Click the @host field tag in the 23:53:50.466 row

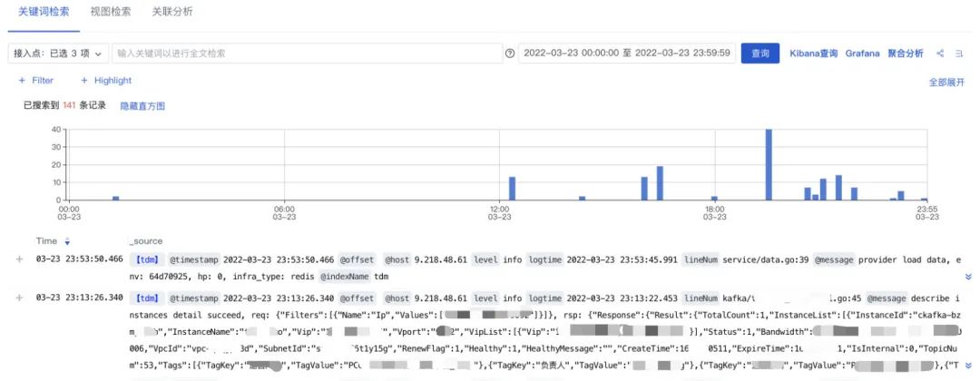pos(397,259)
